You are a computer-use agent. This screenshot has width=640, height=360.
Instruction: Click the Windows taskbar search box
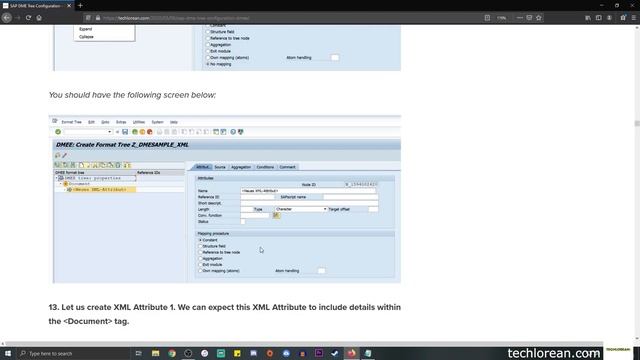coord(73,353)
